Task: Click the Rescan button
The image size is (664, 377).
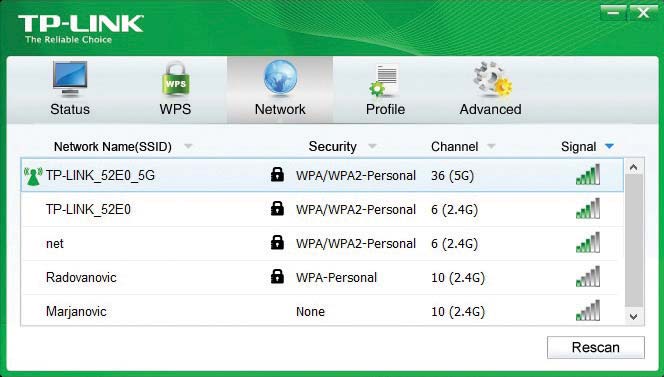Action: pyautogui.click(x=596, y=347)
